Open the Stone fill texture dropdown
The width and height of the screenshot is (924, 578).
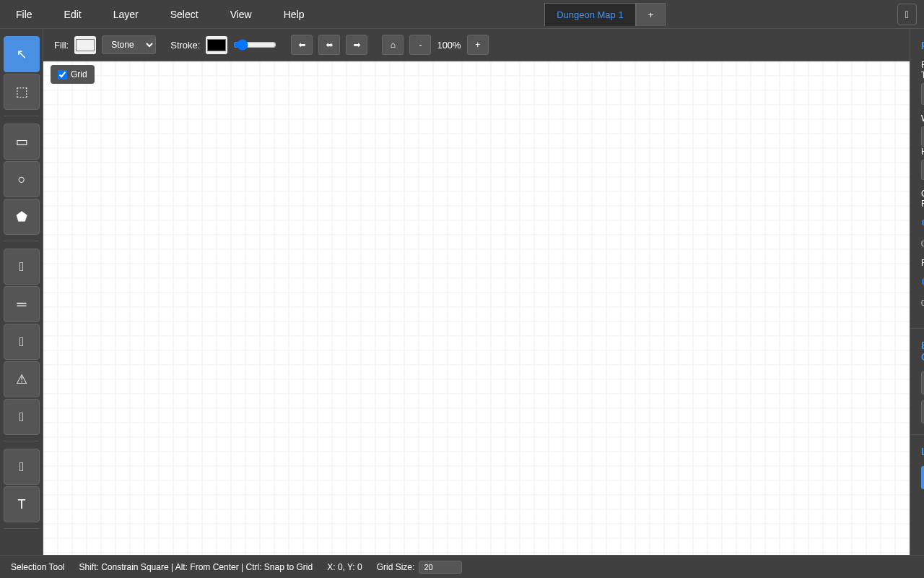coord(128,45)
